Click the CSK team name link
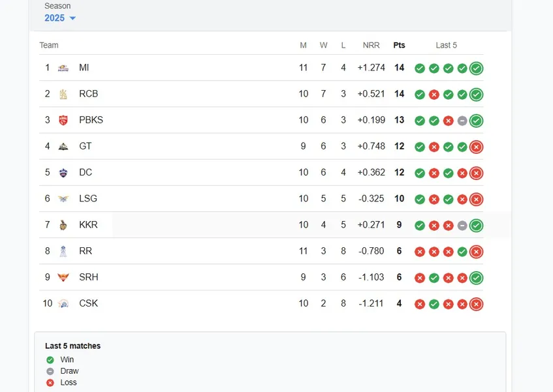This screenshot has width=553, height=392. pos(88,303)
